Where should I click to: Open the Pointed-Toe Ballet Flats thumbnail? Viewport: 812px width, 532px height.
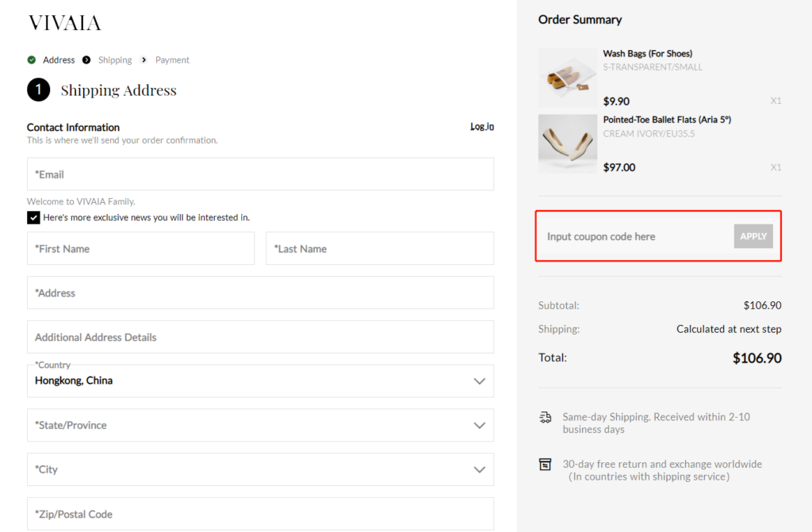pyautogui.click(x=567, y=144)
